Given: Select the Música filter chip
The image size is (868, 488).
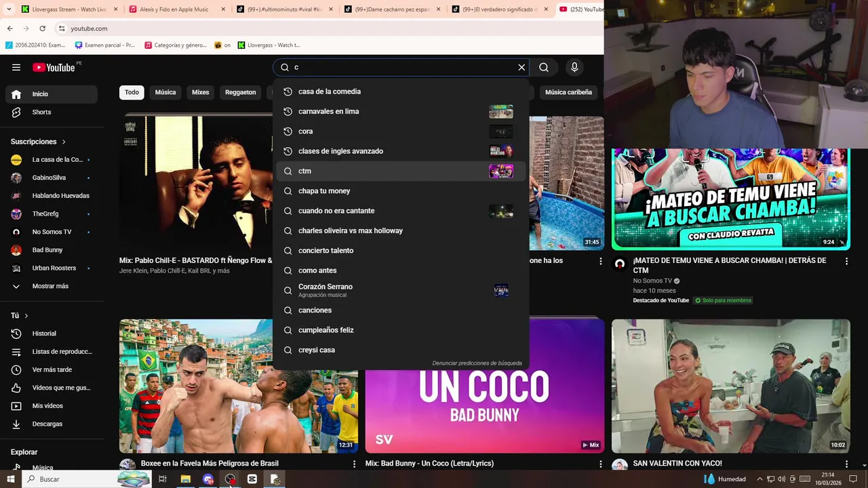Looking at the screenshot, I should pos(165,92).
